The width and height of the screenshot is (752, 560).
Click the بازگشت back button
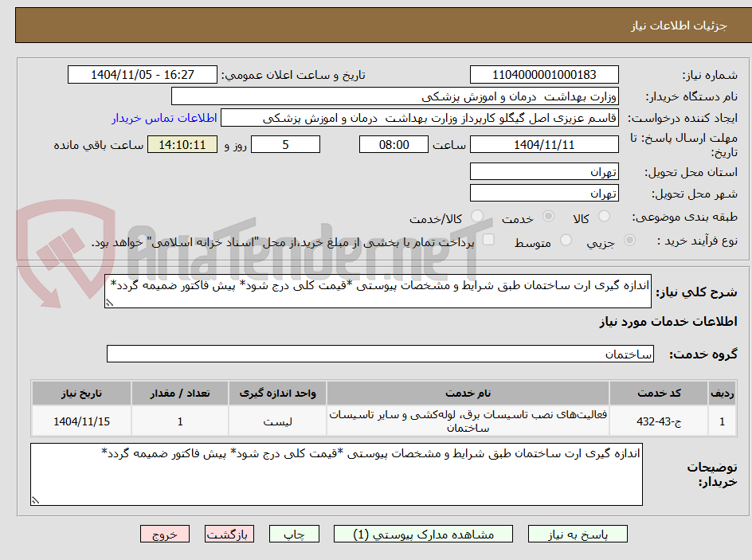[229, 534]
